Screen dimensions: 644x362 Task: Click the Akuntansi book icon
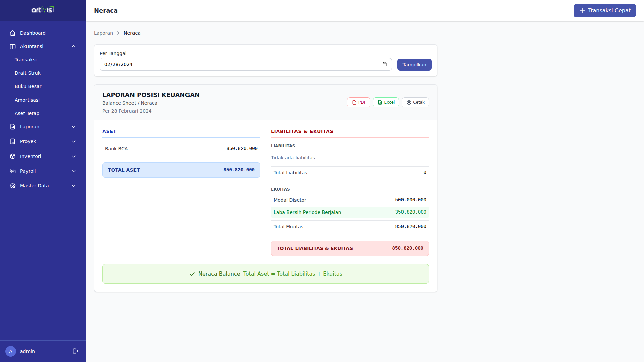pos(13,46)
